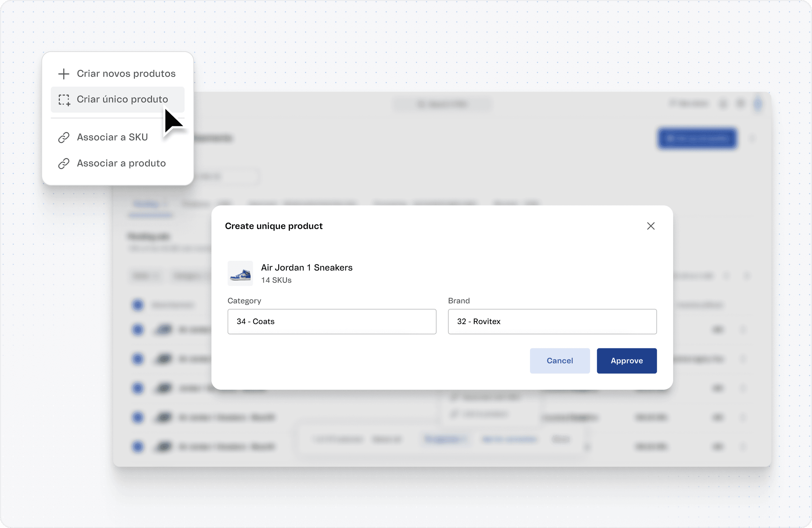Close the Create unique product dialog
This screenshot has width=812, height=528.
tap(651, 226)
